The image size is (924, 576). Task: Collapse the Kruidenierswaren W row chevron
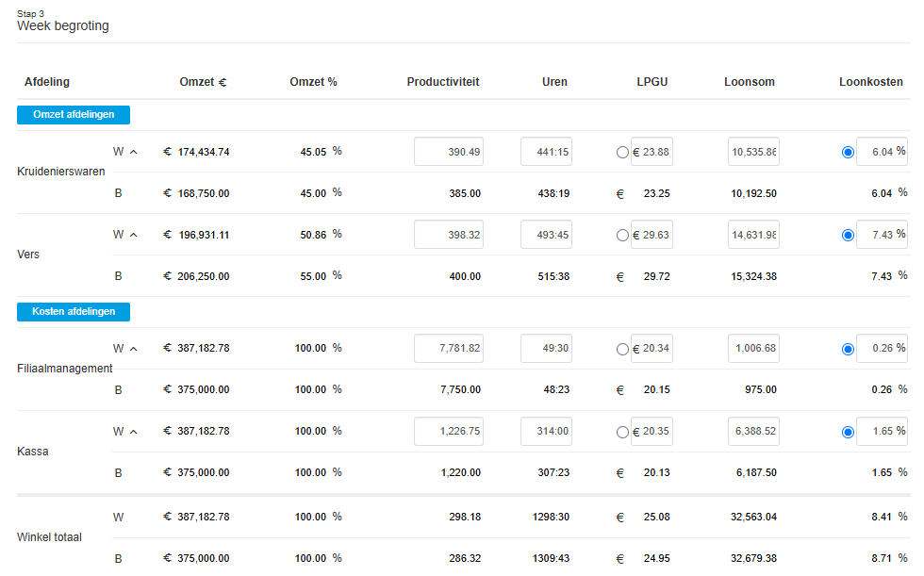(x=133, y=152)
